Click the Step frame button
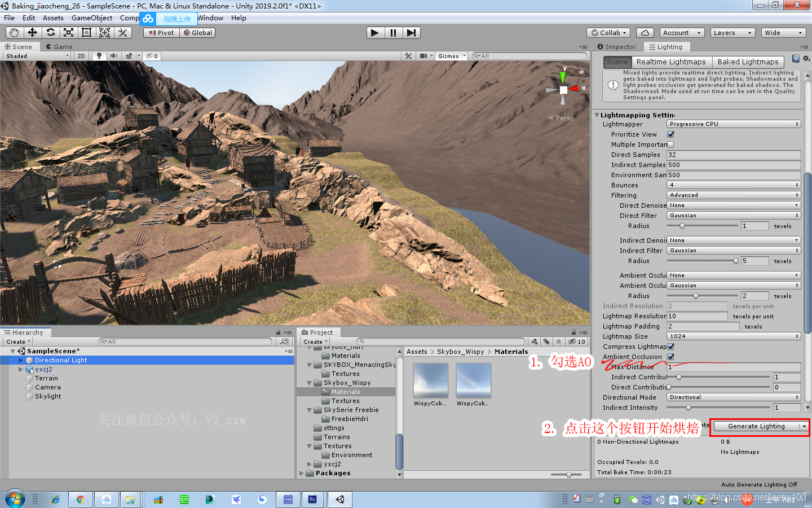 [411, 33]
